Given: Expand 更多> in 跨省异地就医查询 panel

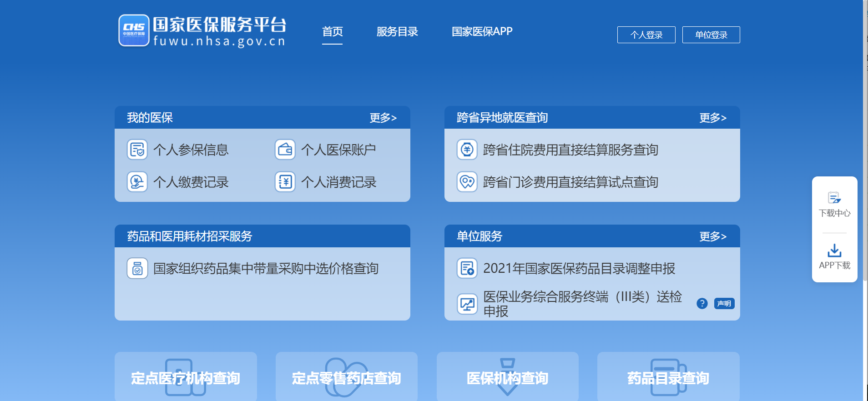Looking at the screenshot, I should 713,118.
